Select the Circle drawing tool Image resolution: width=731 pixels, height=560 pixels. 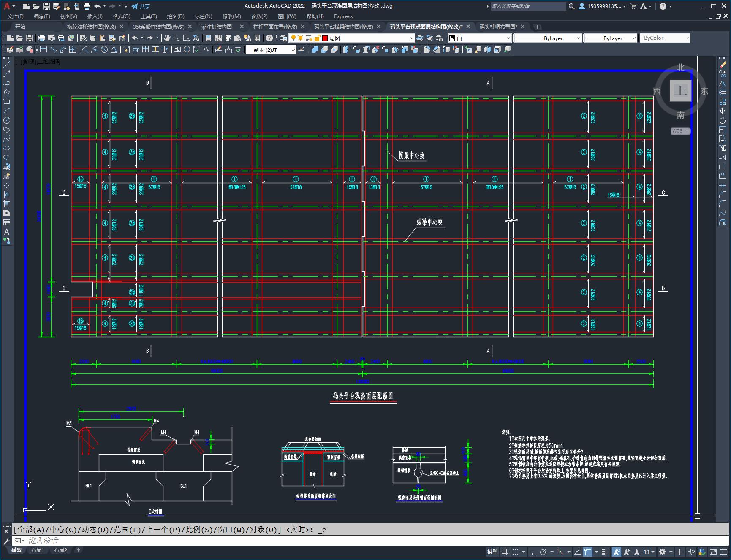[x=7, y=120]
